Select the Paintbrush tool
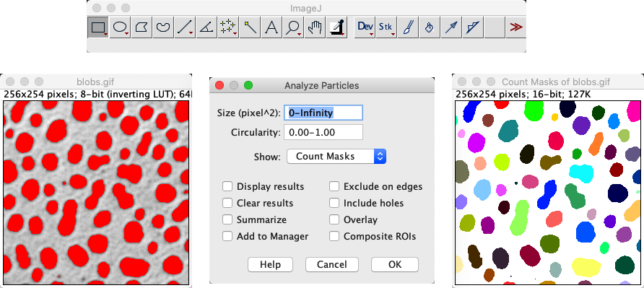The width and height of the screenshot is (644, 288). 408,27
